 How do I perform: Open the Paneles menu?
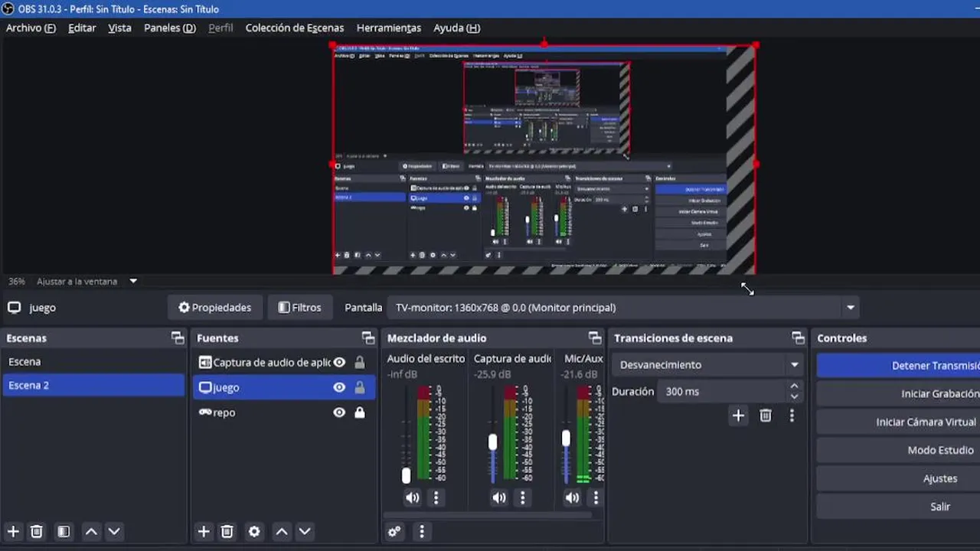point(170,28)
